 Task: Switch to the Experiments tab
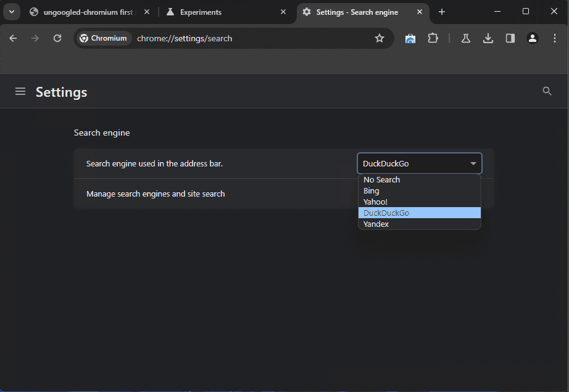[222, 12]
